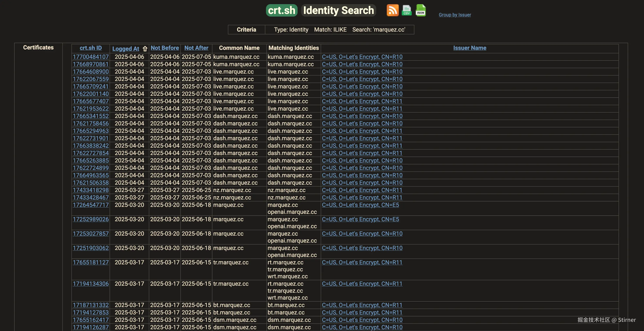644x331 pixels.
Task: Download results as CSV file icon
Action: [x=407, y=10]
